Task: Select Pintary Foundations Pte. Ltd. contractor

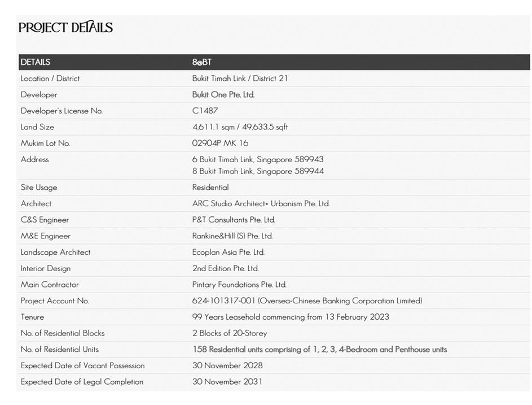Action: [239, 285]
